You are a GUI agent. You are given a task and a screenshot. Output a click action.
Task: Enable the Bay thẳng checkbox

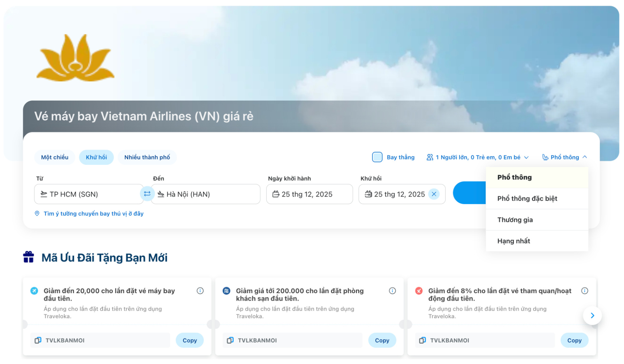[377, 157]
